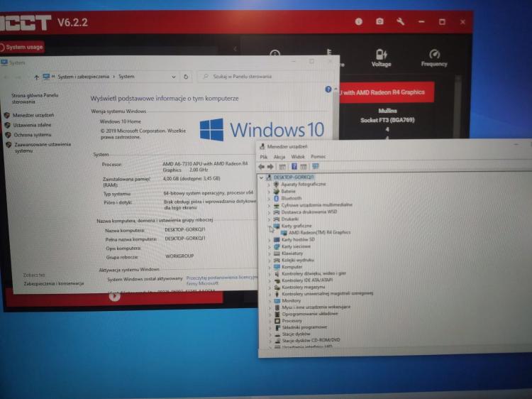This screenshot has height=399, width=532.
Task: Open help with the blue question mark icon
Action: point(328,89)
